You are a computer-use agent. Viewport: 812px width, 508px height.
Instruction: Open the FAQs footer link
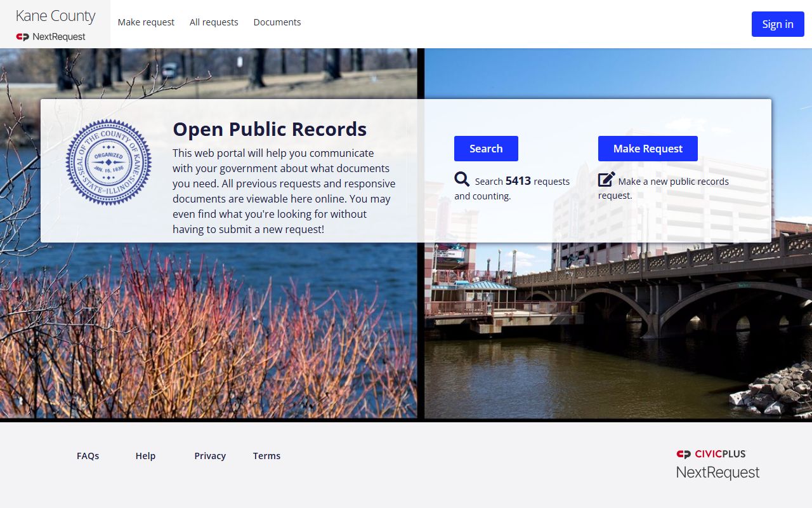point(88,456)
